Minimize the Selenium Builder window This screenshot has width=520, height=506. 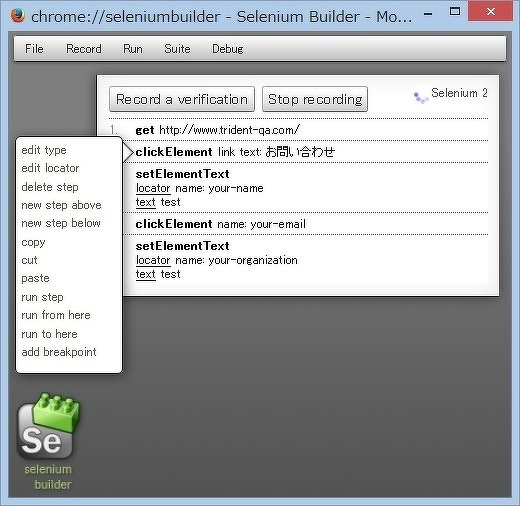[x=428, y=14]
